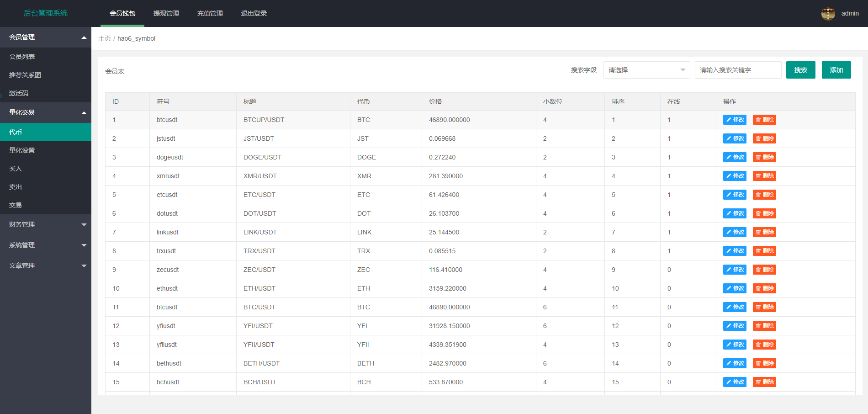The height and width of the screenshot is (414, 868).
Task: Open 量化设置 in the sidebar
Action: coord(46,150)
